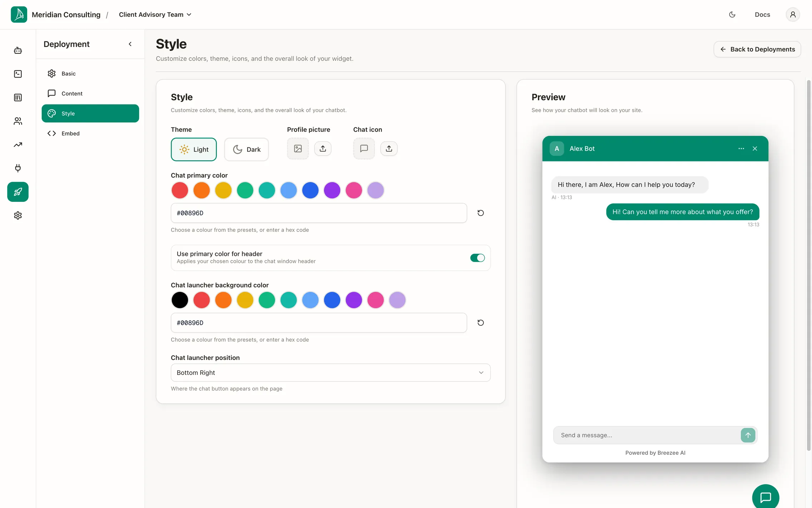This screenshot has height=508, width=812.
Task: Select the Light theme option
Action: pyautogui.click(x=194, y=150)
